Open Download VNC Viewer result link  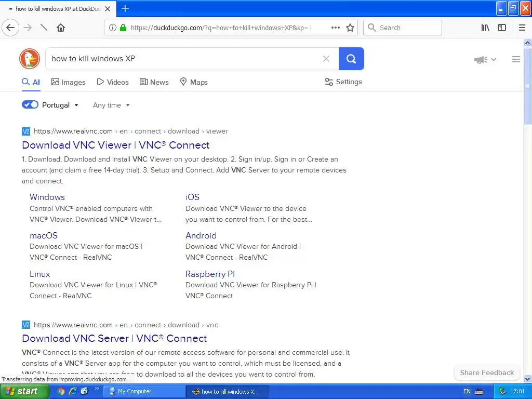pyautogui.click(x=116, y=145)
